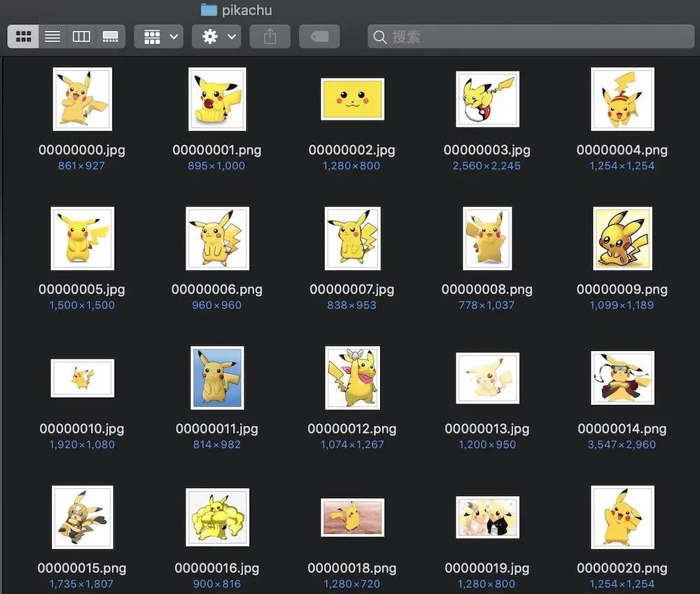Switch to gallery view mode
This screenshot has width=700, height=594.
pos(111,36)
